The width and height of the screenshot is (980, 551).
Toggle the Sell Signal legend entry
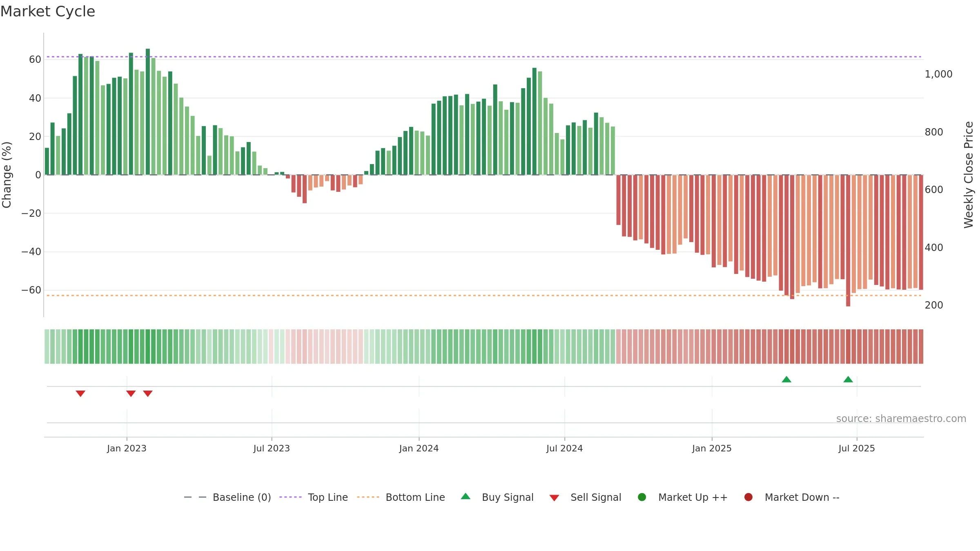point(585,497)
